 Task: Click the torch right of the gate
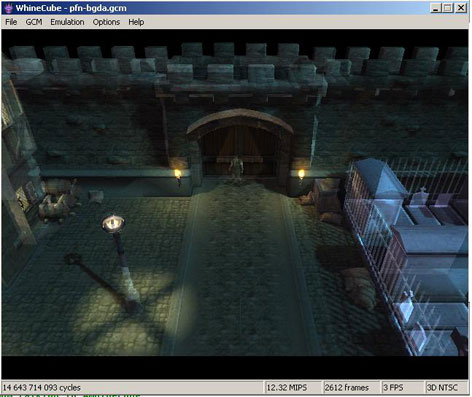coord(301,175)
